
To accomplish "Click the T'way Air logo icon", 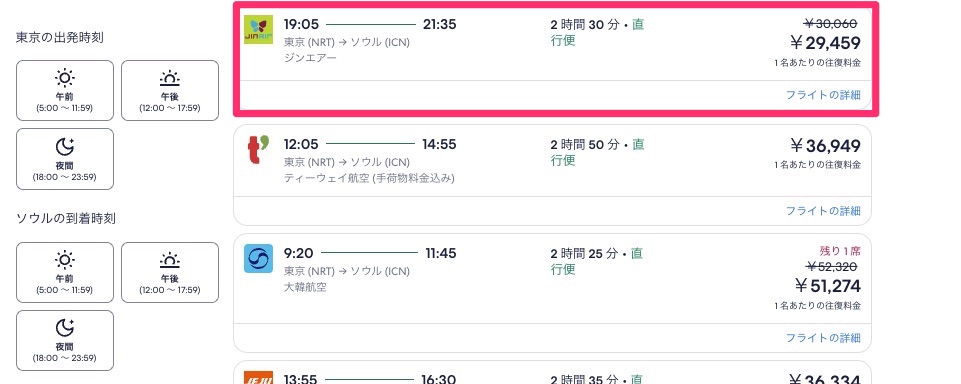I will pos(258,149).
